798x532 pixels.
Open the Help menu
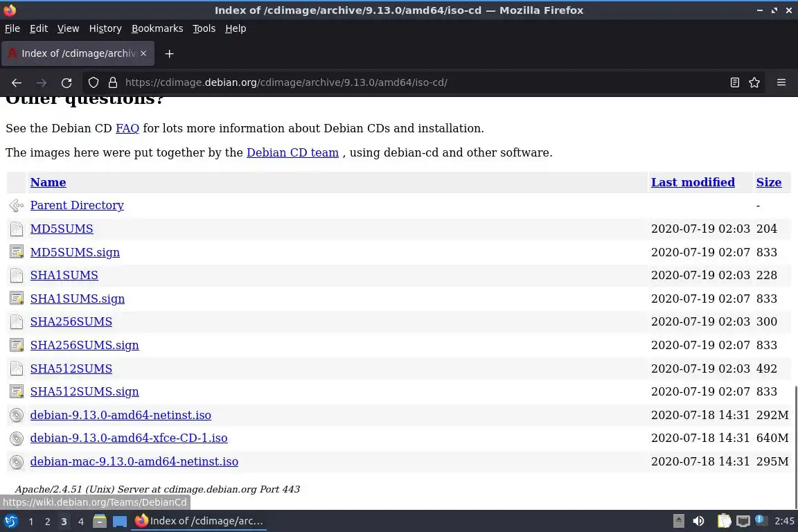click(236, 28)
